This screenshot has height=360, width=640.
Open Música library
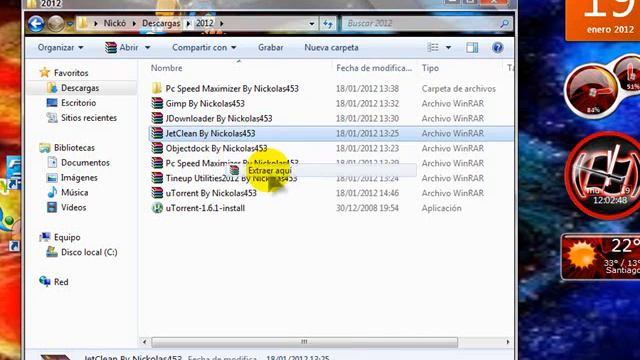point(74,192)
